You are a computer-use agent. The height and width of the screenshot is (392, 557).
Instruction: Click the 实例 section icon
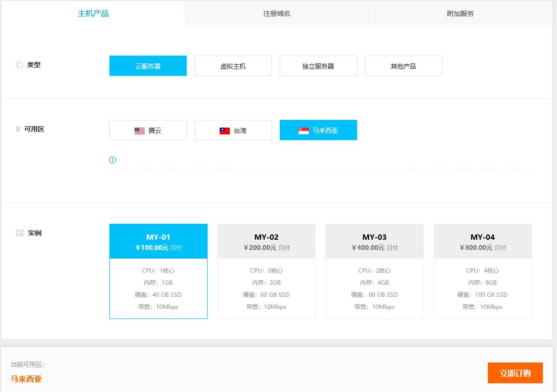pyautogui.click(x=20, y=233)
